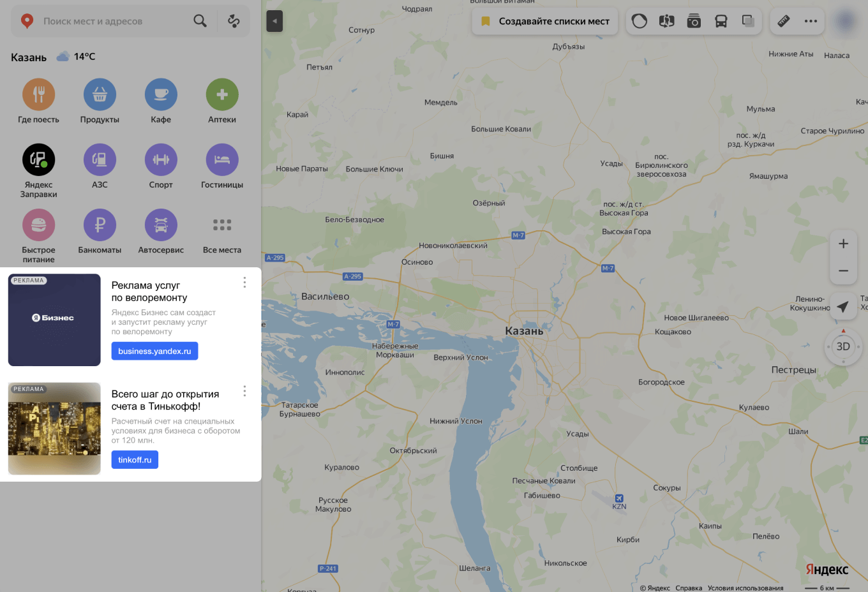This screenshot has width=868, height=592.
Task: Collapse the left sidebar panel
Action: pyautogui.click(x=274, y=21)
